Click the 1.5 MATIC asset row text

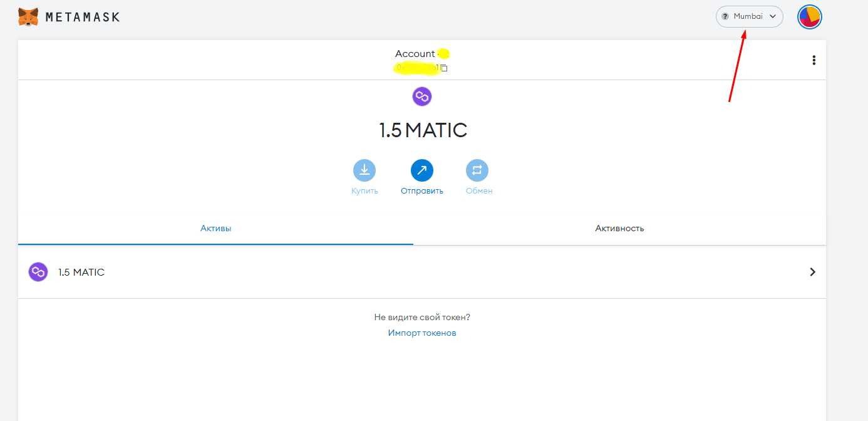click(x=81, y=273)
